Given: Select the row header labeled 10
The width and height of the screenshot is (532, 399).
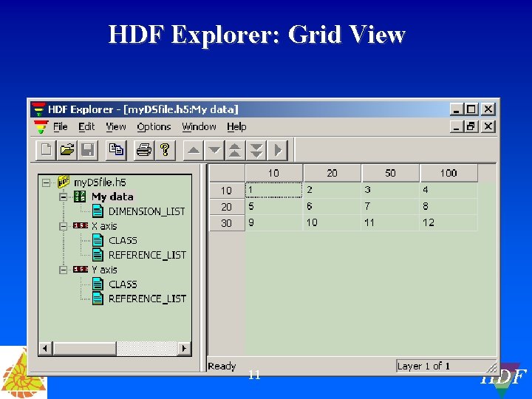Looking at the screenshot, I should pyautogui.click(x=227, y=191).
